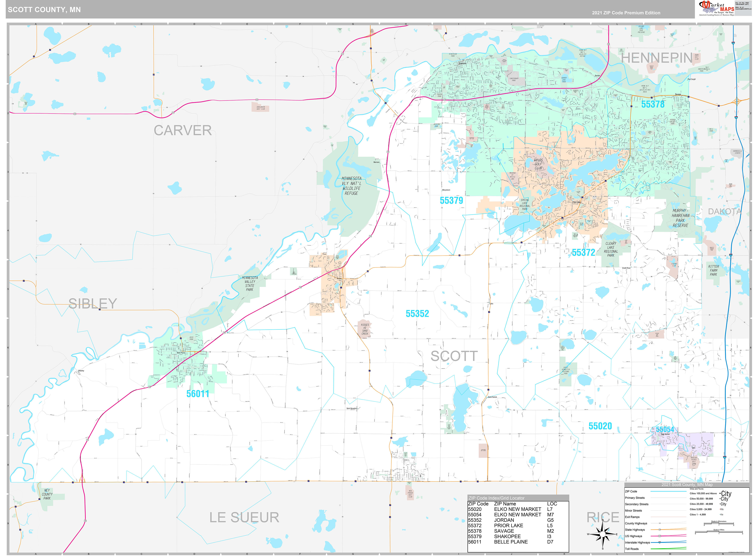The width and height of the screenshot is (756, 556).
Task: Click the ZIP Code Index/Grid Locator header
Action: [x=497, y=498]
